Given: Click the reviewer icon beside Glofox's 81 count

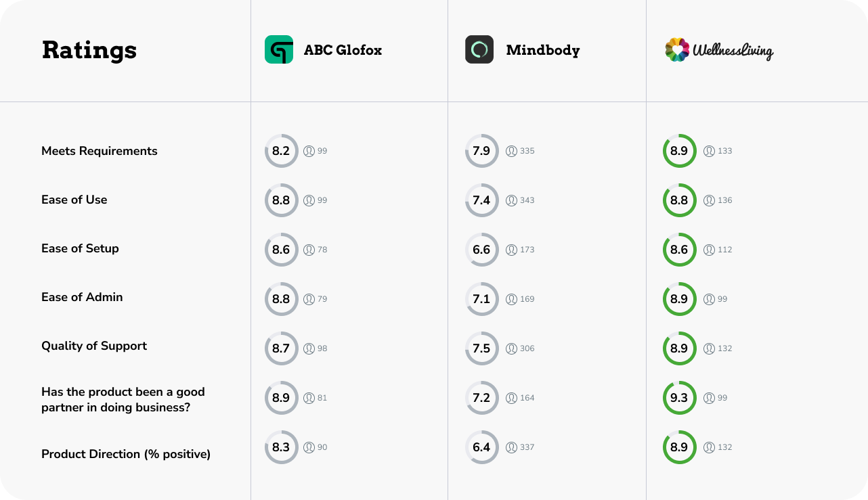Looking at the screenshot, I should click(309, 398).
